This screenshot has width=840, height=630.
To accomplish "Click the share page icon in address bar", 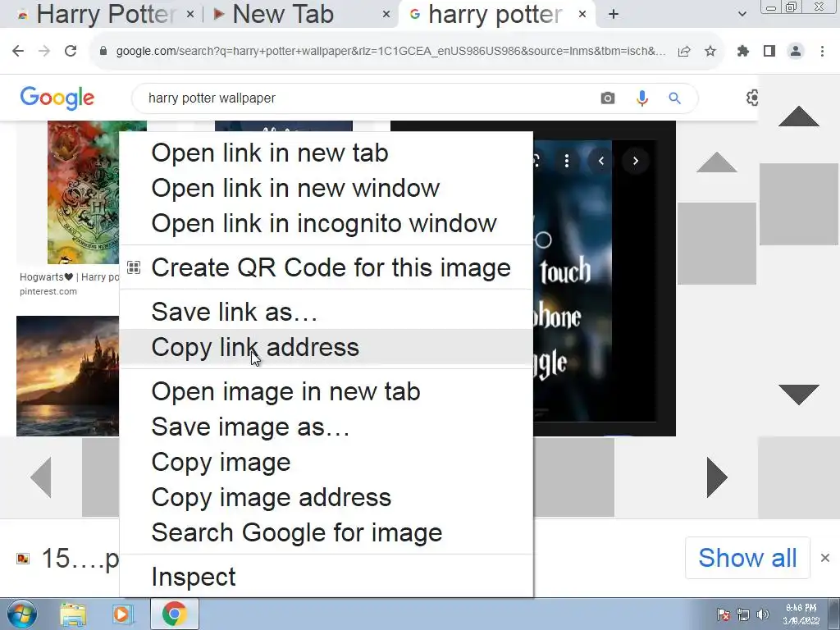I will pos(684,52).
